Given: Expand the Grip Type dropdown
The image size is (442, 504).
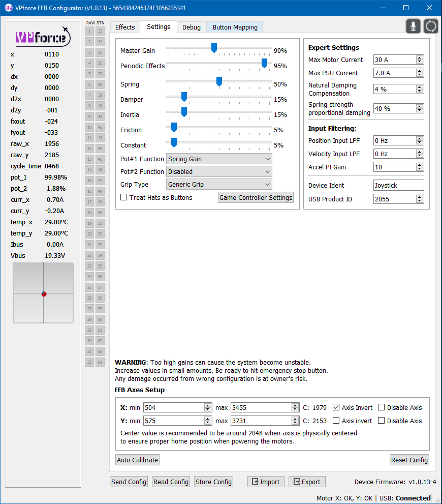Looking at the screenshot, I should click(x=219, y=185).
